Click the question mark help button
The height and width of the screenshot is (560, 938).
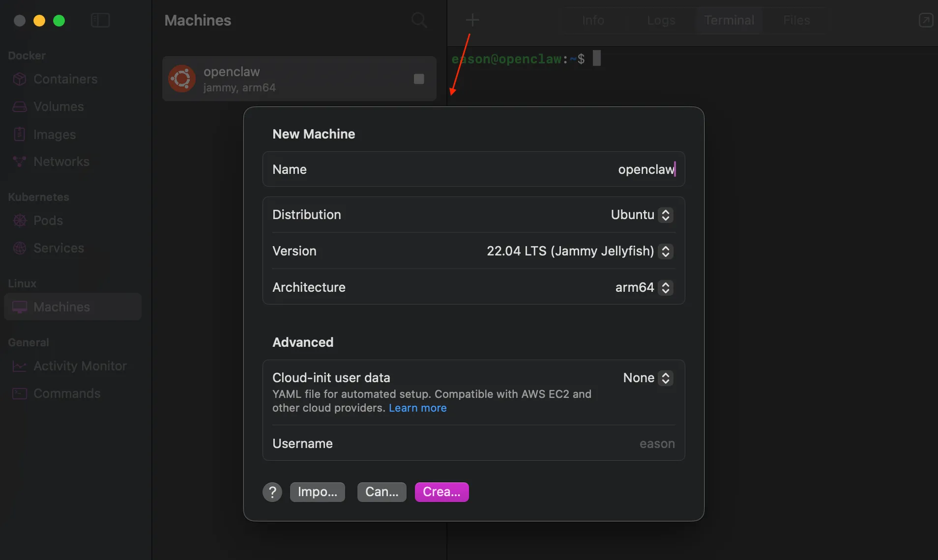pos(272,492)
